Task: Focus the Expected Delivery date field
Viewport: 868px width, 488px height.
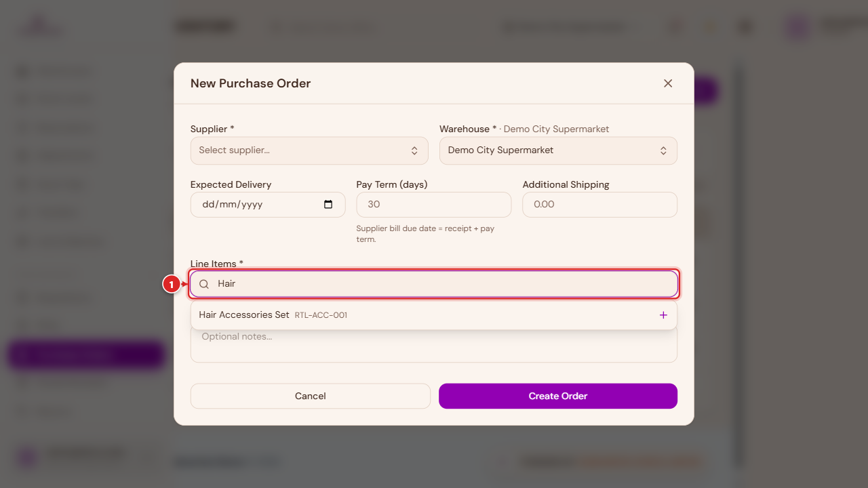Action: (268, 205)
